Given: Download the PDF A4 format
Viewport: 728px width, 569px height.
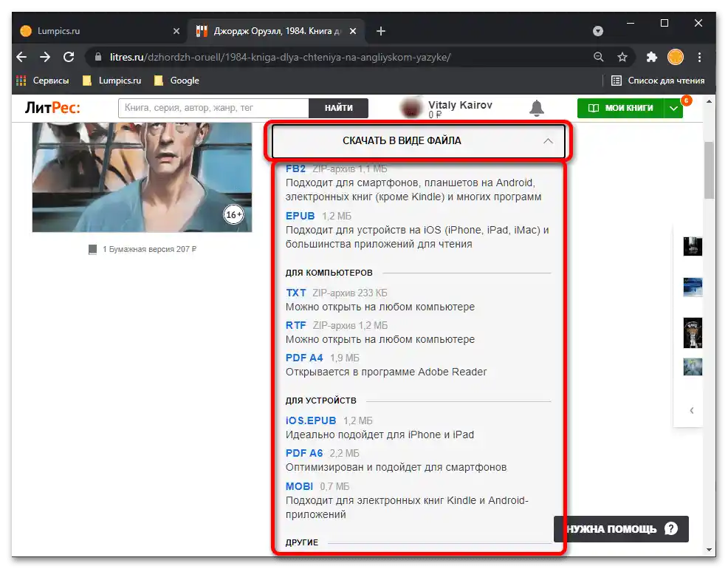Looking at the screenshot, I should pyautogui.click(x=304, y=358).
